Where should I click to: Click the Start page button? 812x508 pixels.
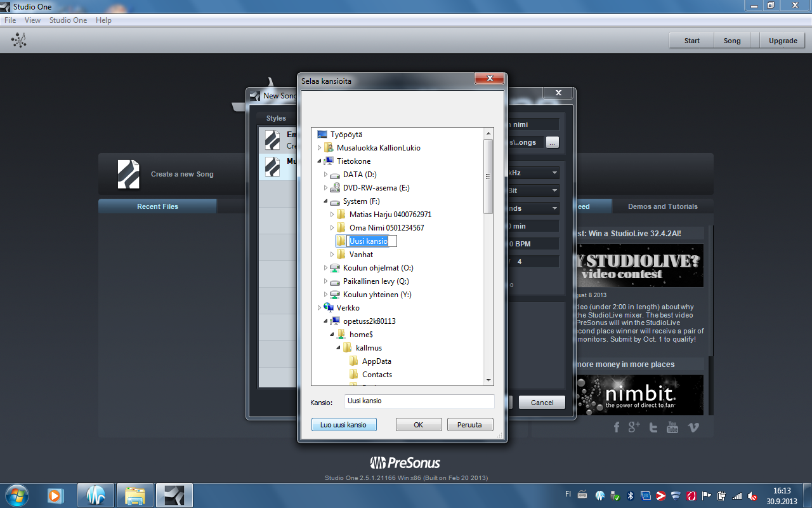pos(691,41)
